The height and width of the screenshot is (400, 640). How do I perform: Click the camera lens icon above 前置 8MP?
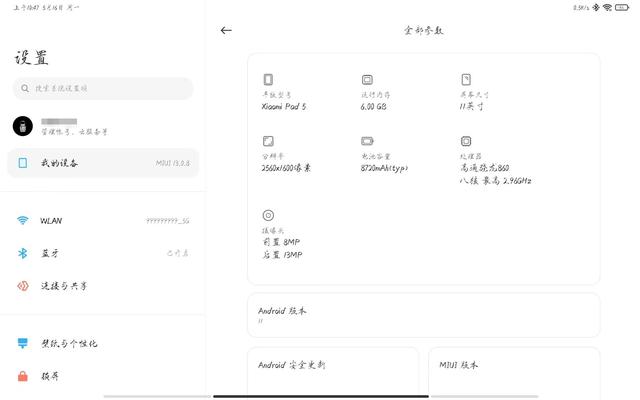click(268, 215)
